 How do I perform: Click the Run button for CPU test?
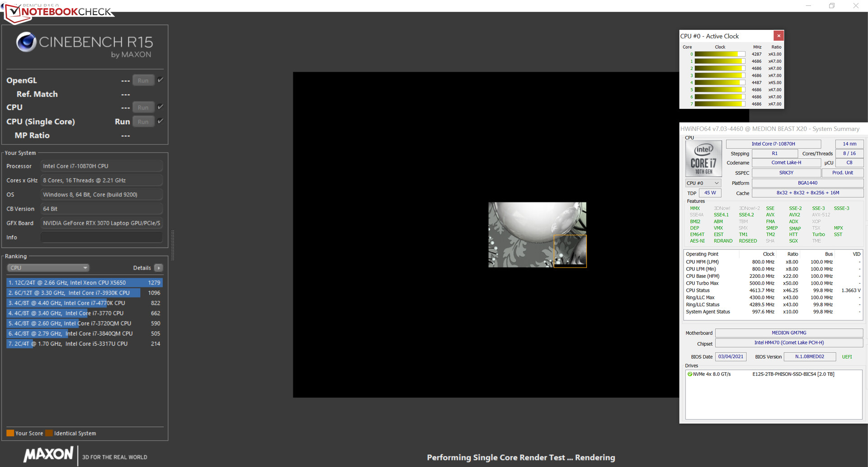[143, 107]
